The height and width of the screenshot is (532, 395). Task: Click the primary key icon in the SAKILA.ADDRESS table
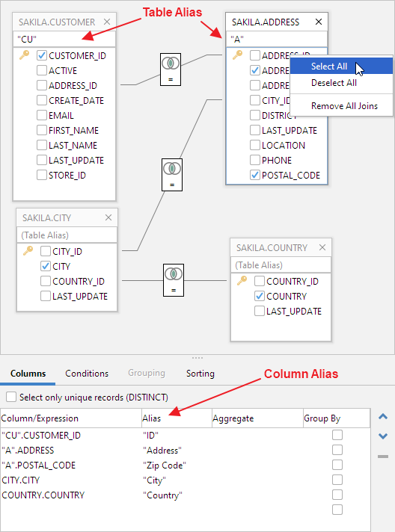[x=237, y=55]
